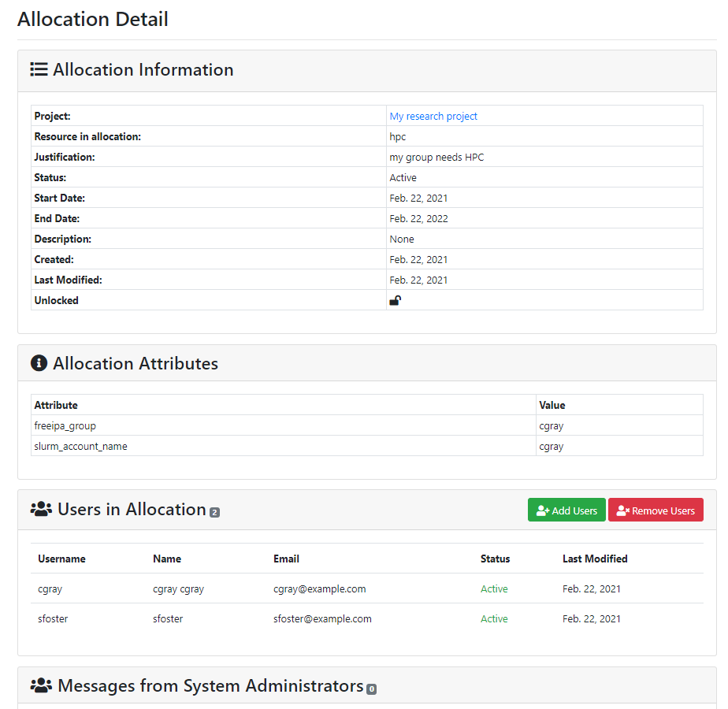Click the cgray value for slurm_account_name
This screenshot has height=709, width=728.
tap(551, 447)
